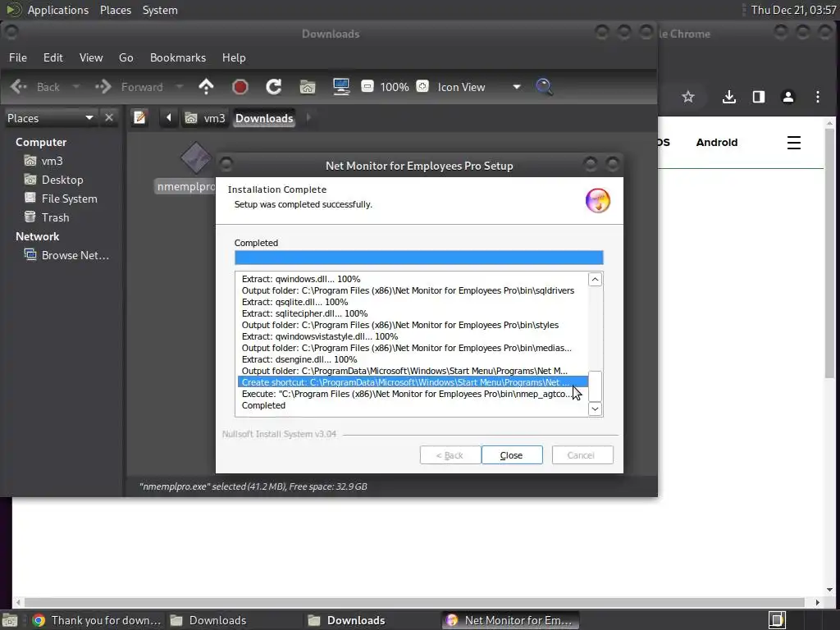Select nmemplpro file icon
This screenshot has height=630, width=840.
tap(196, 158)
